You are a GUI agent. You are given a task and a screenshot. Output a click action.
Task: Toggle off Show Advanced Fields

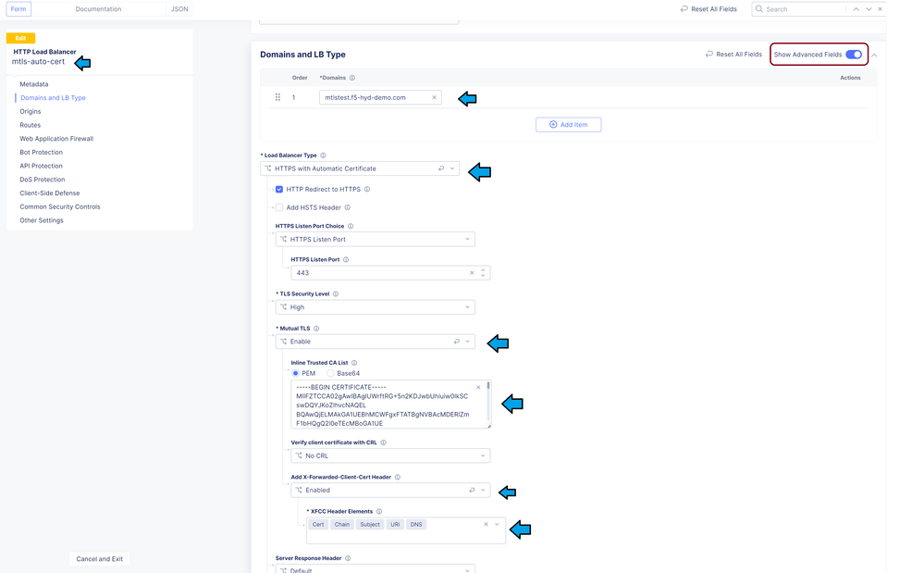point(853,55)
